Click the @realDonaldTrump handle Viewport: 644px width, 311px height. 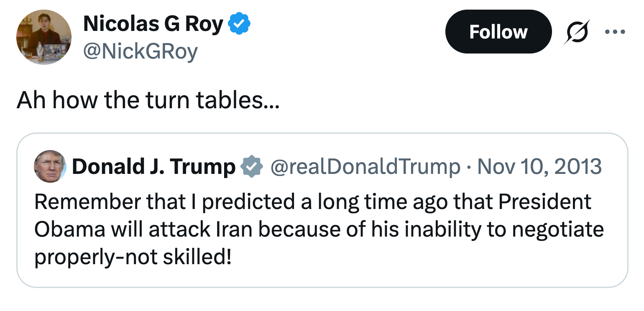tap(365, 167)
